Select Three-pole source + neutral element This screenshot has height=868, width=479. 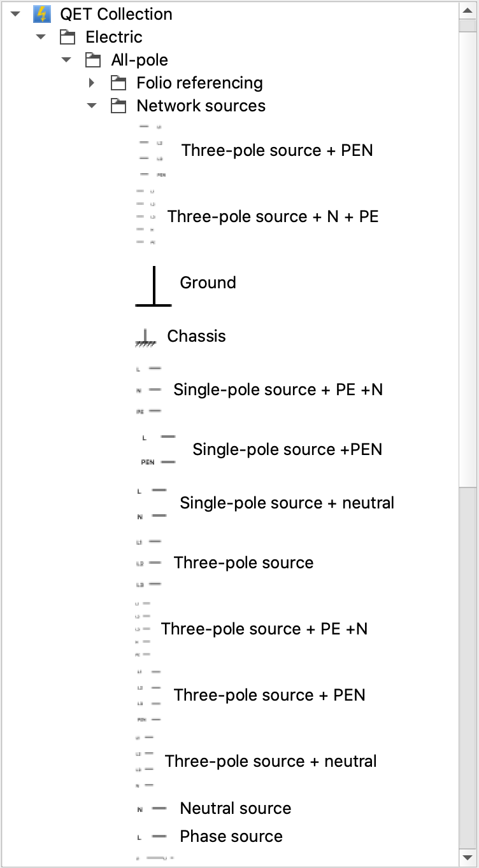pyautogui.click(x=271, y=761)
